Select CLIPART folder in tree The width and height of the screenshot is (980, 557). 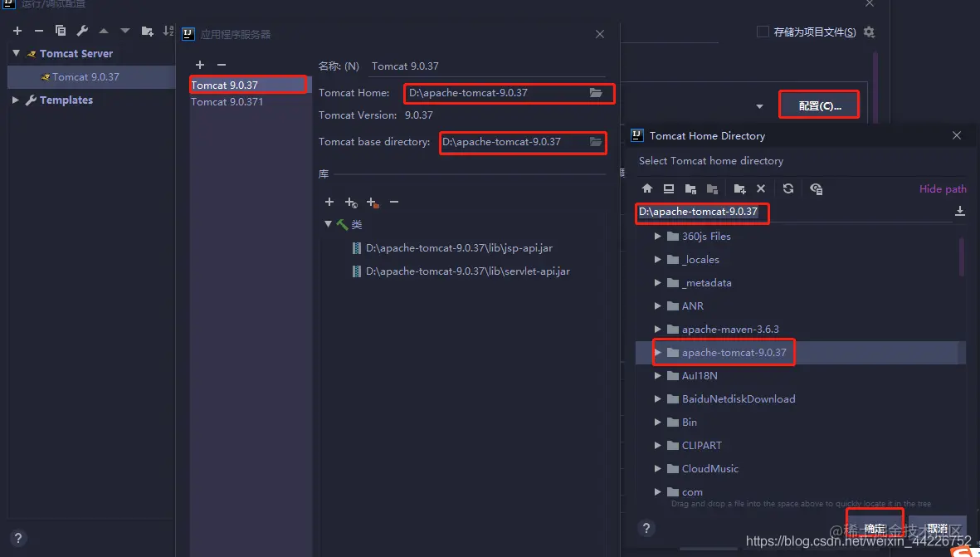coord(701,445)
